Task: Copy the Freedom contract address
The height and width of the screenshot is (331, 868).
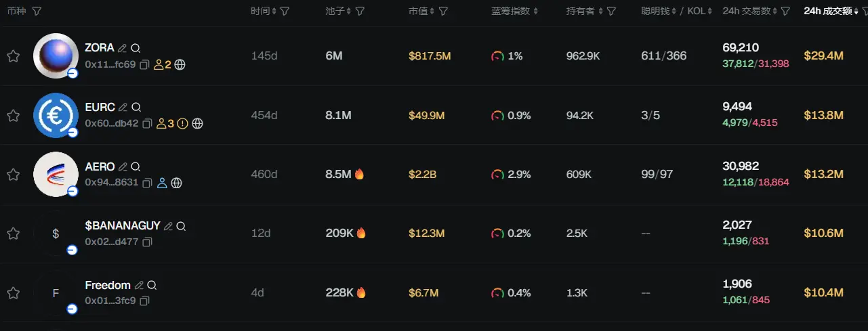Action: (x=145, y=301)
